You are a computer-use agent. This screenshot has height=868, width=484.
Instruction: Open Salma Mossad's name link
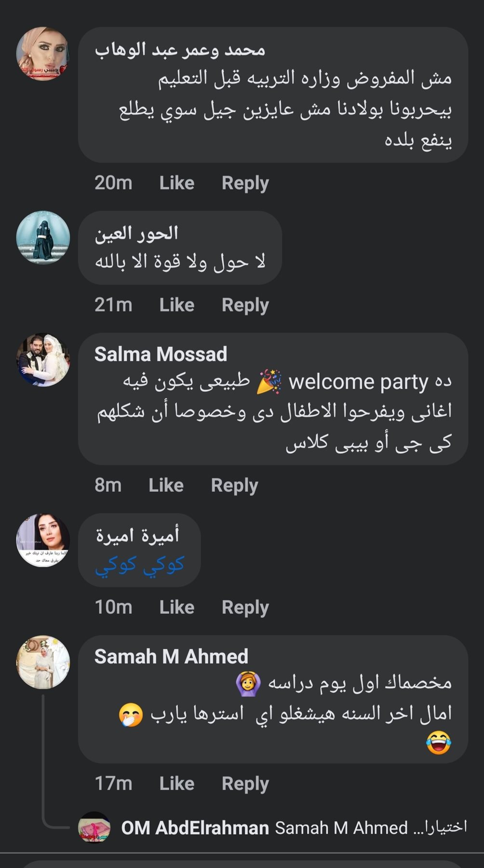point(161,354)
